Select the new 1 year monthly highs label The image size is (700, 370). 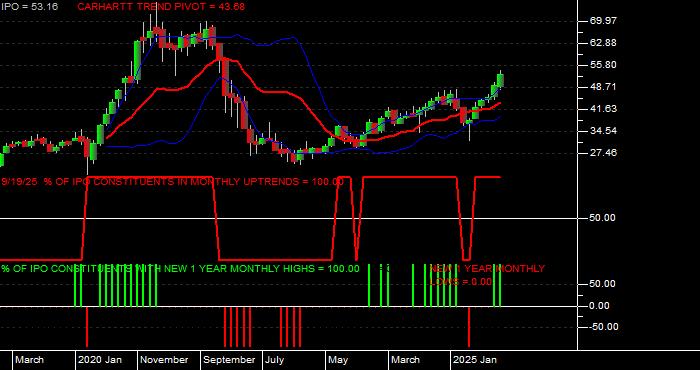180,269
